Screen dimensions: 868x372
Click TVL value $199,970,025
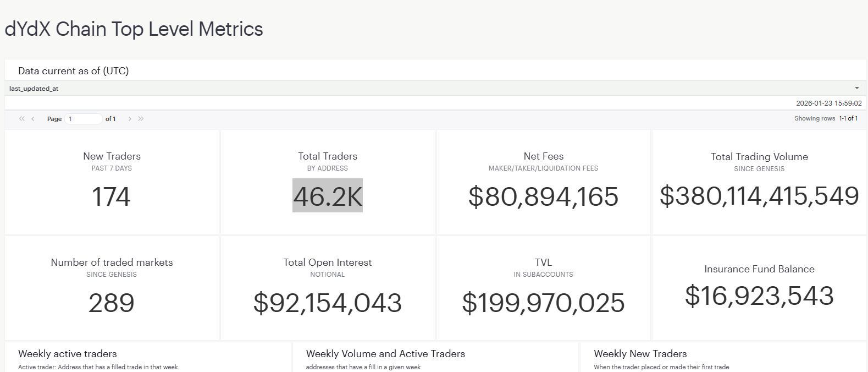click(544, 303)
